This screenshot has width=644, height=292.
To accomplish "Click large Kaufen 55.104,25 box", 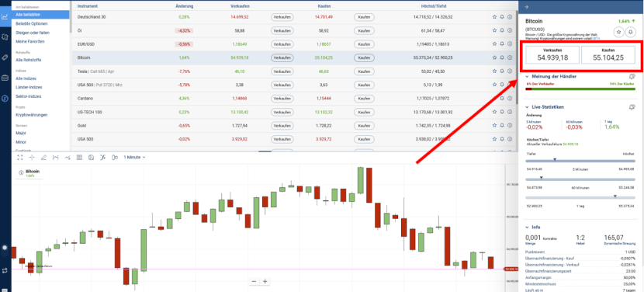I will [x=608, y=54].
